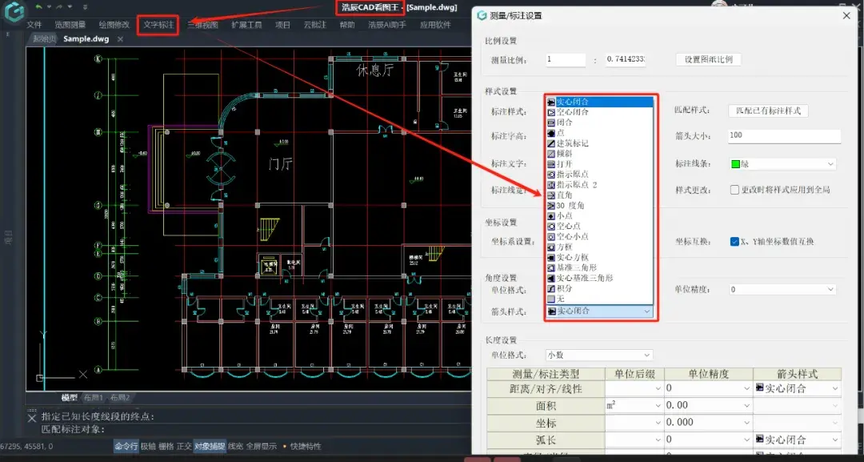
Task: Choose the 指示原点 2 arrow style
Action: point(600,185)
